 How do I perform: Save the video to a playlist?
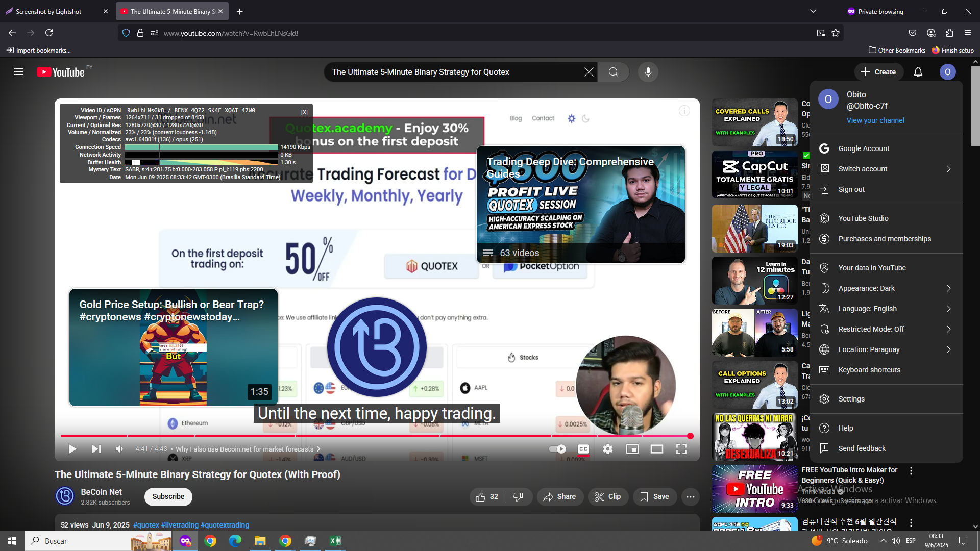tap(654, 497)
